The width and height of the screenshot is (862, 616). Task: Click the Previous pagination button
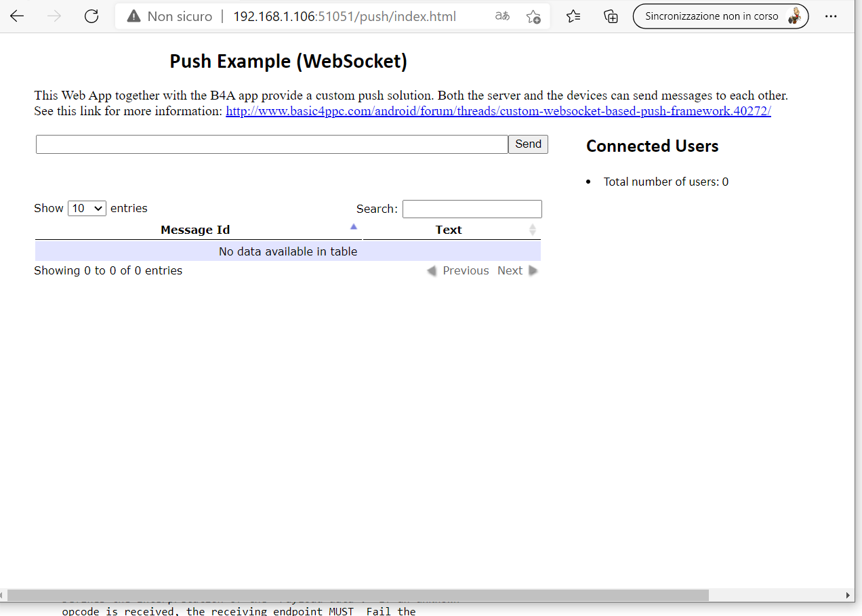tap(457, 270)
